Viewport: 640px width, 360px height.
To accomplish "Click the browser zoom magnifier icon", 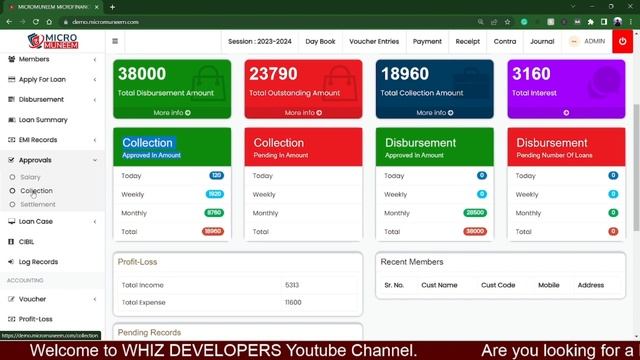I will (x=480, y=22).
